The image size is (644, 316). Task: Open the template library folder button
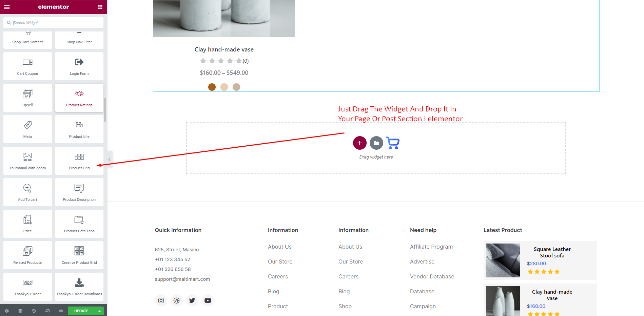click(376, 143)
